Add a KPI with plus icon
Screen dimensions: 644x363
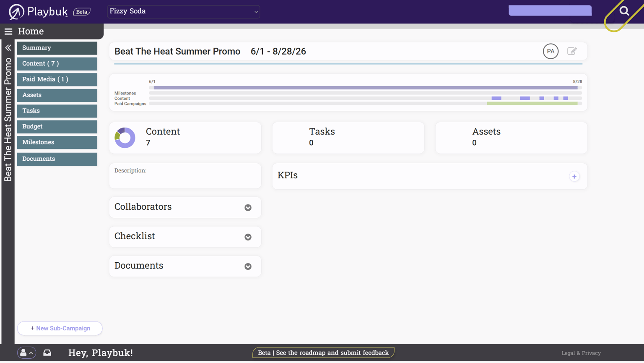click(x=574, y=177)
